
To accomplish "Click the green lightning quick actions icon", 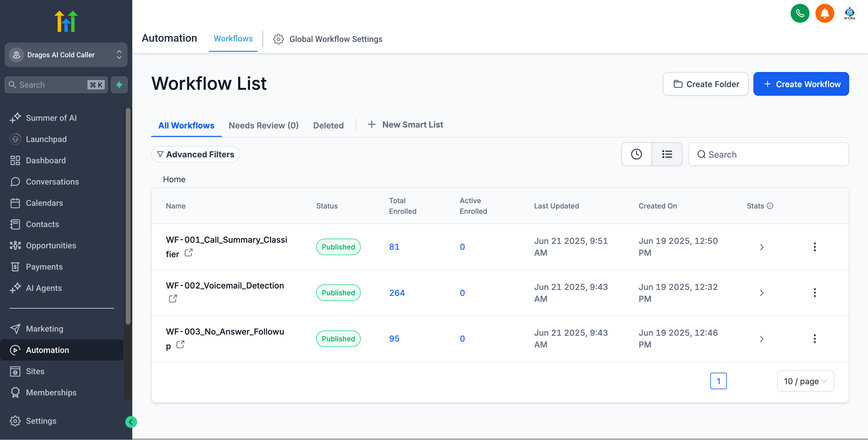I will (x=119, y=85).
